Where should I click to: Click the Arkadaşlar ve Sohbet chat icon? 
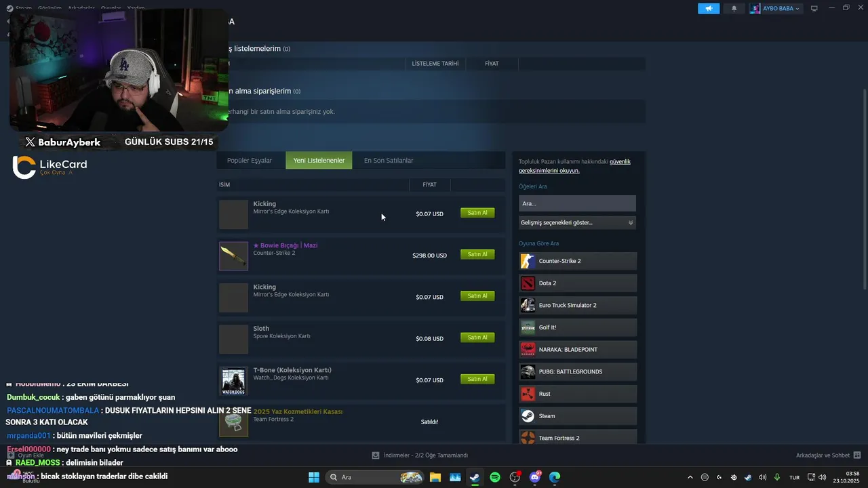(857, 455)
